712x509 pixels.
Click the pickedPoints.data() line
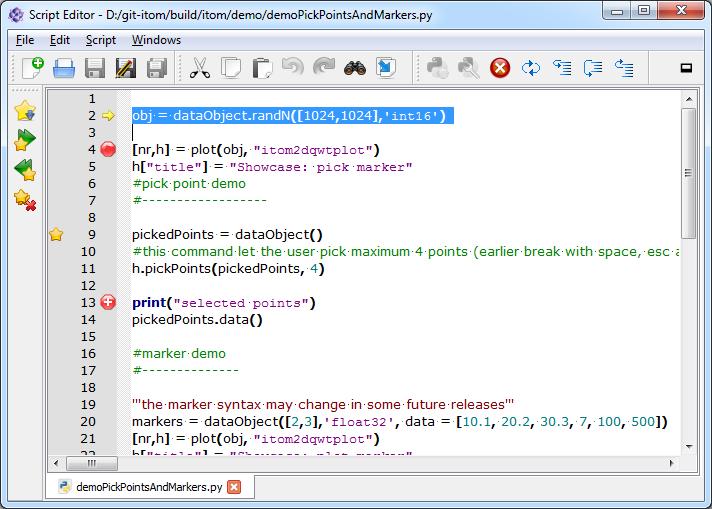point(197,320)
